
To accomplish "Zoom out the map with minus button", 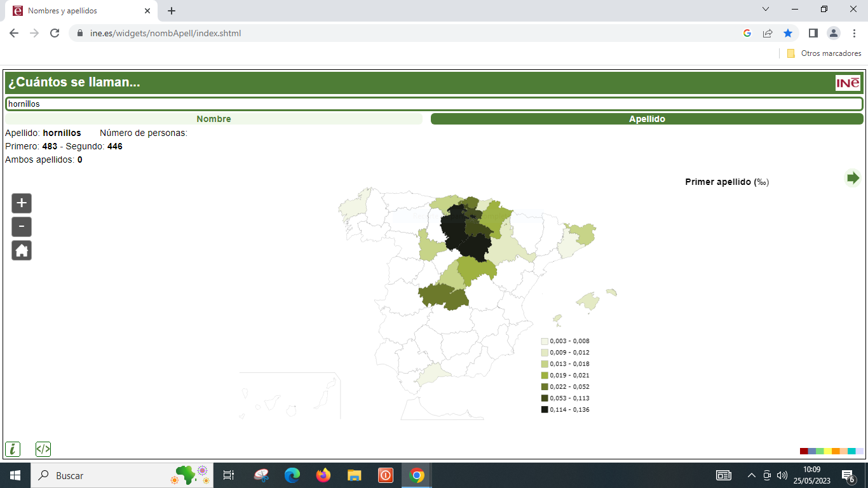I will tap(22, 227).
